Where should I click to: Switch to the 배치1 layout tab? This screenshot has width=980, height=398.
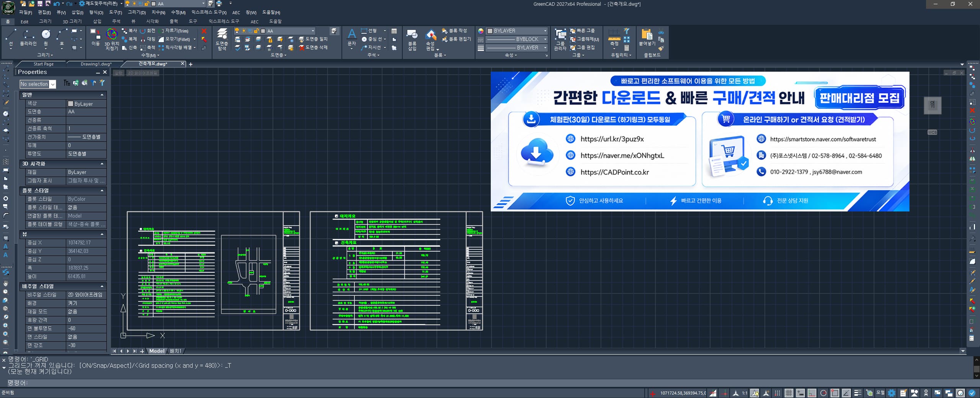pyautogui.click(x=175, y=351)
